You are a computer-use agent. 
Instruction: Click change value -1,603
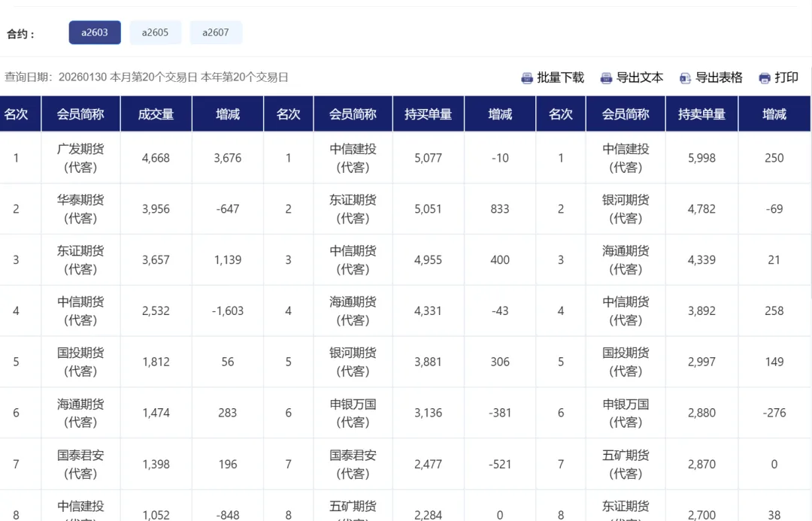coord(227,310)
